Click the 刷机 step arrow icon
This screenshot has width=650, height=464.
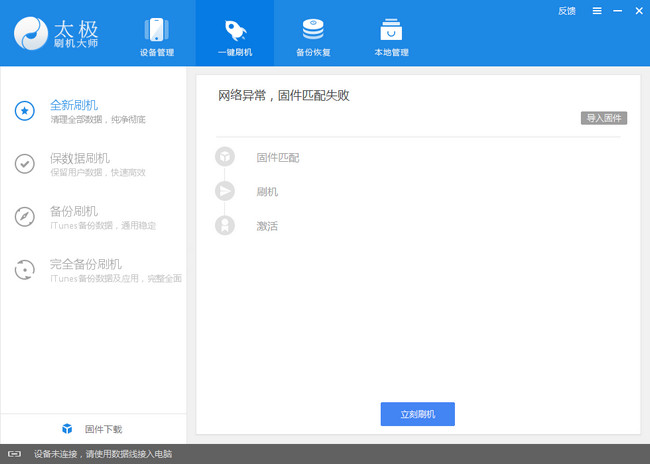point(225,191)
